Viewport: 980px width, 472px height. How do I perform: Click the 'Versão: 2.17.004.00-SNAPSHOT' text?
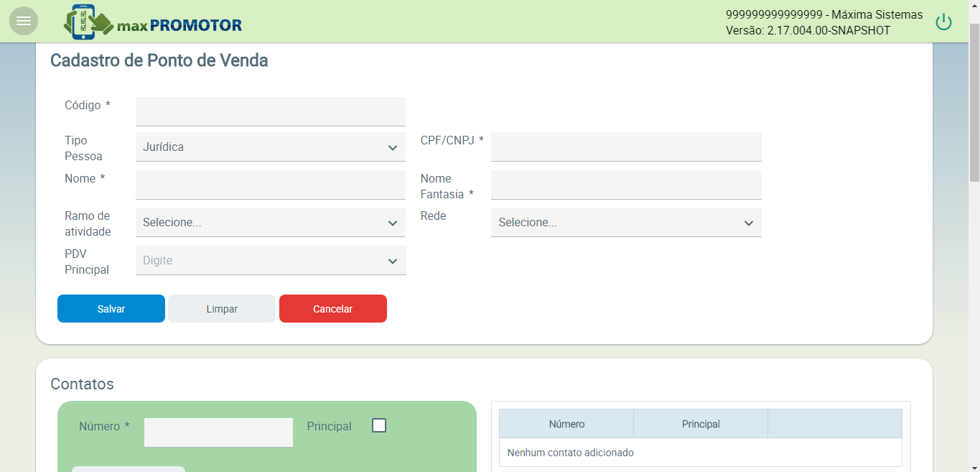click(x=808, y=30)
